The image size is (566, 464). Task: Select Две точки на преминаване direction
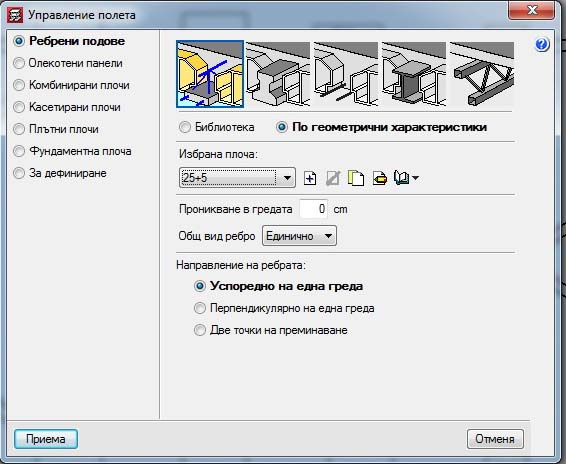coord(271,330)
